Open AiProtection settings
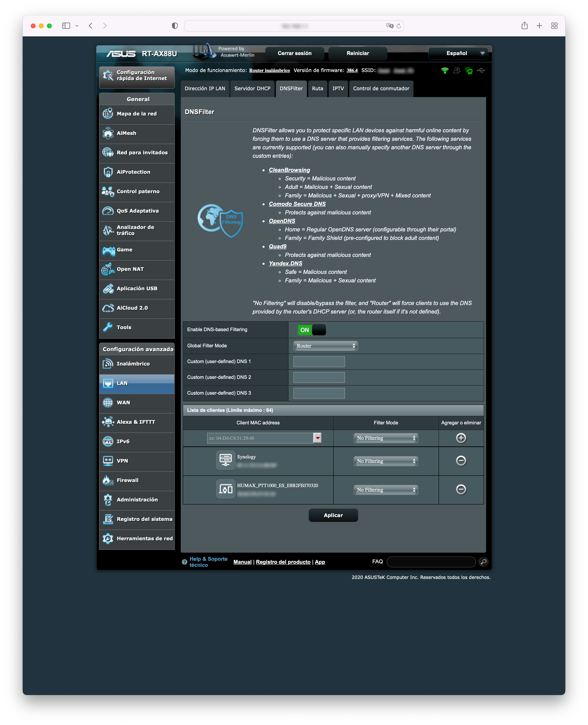The image size is (588, 725). pos(137,172)
